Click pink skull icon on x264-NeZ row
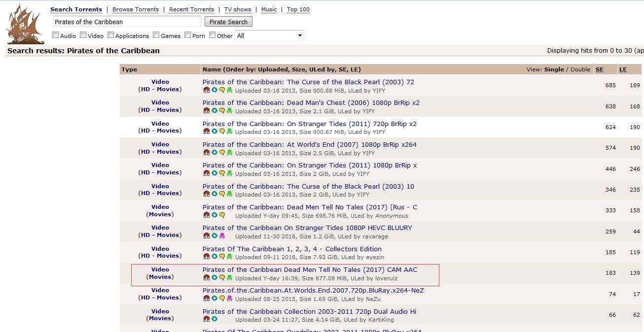 pos(229,299)
